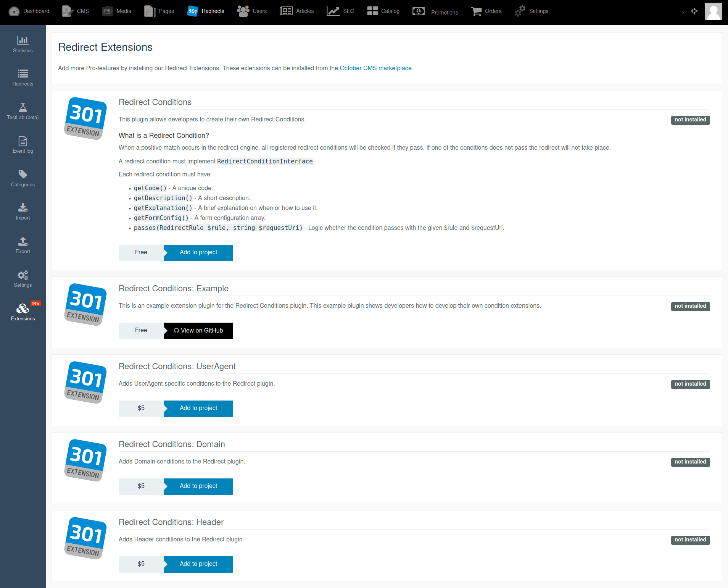Click the Orders shopping cart icon

(476, 11)
